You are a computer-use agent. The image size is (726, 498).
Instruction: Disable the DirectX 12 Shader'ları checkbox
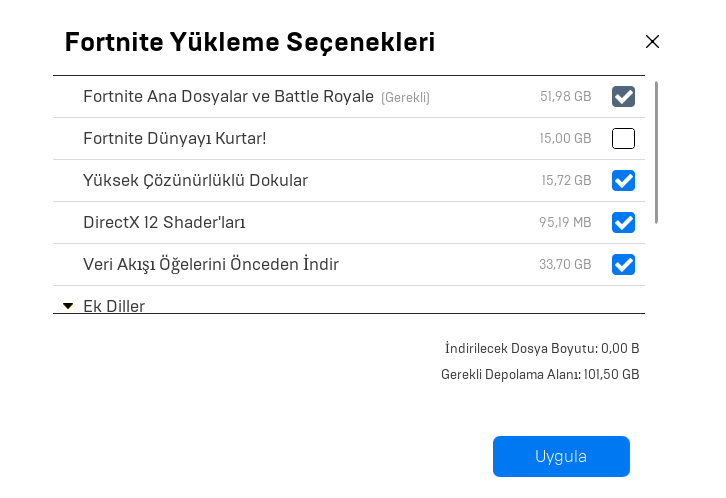(x=624, y=222)
